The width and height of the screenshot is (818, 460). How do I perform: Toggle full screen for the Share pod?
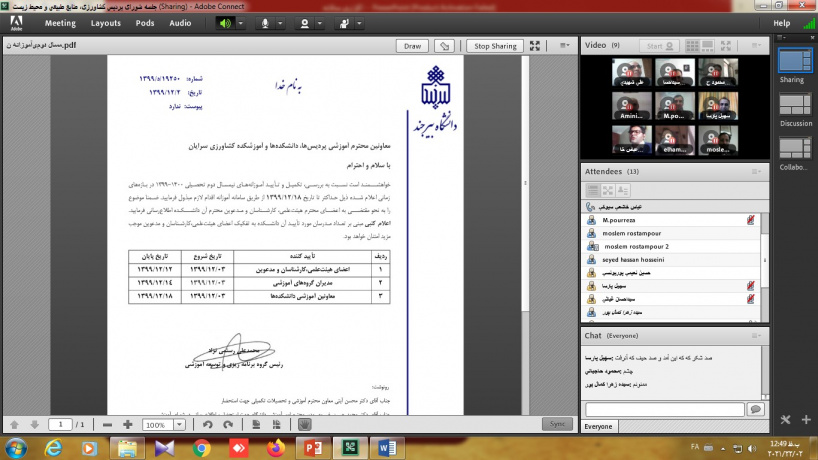[x=536, y=46]
